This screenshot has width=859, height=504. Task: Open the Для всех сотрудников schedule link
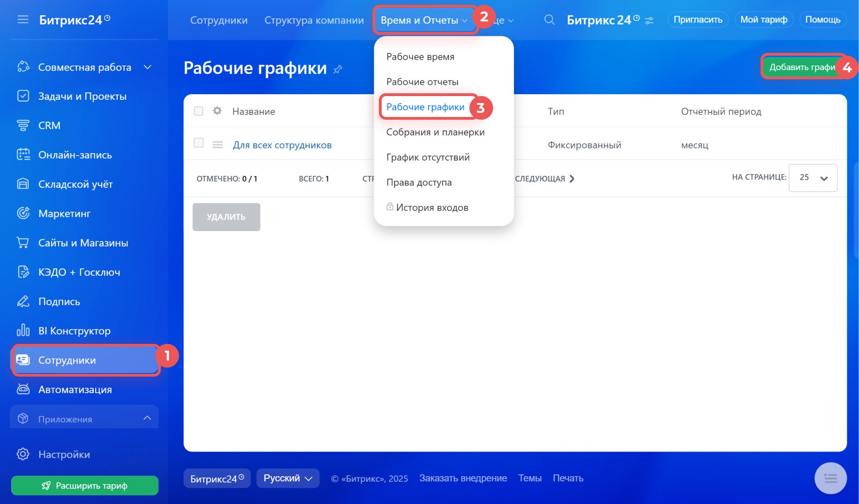282,145
